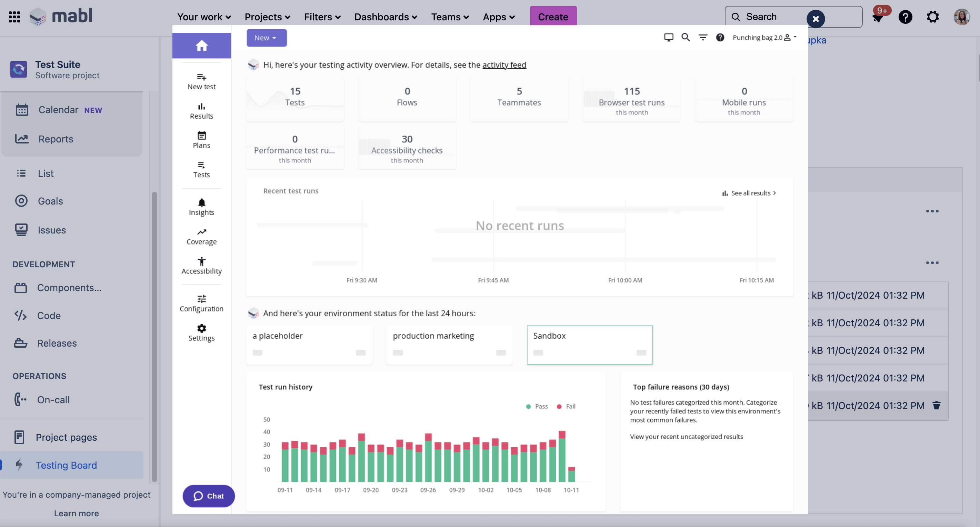This screenshot has width=980, height=527.
Task: Toggle Pass series in chart legend
Action: pos(537,406)
